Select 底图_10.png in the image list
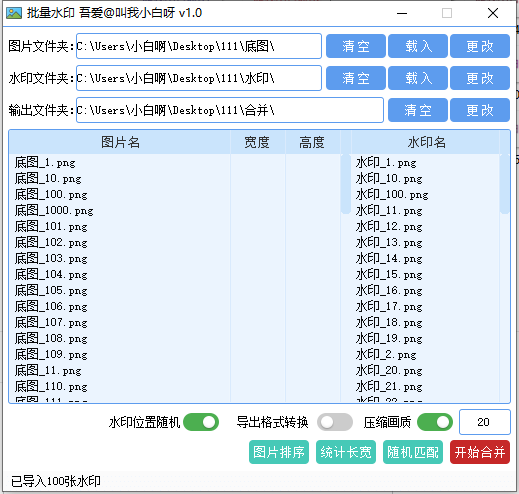 (x=120, y=179)
